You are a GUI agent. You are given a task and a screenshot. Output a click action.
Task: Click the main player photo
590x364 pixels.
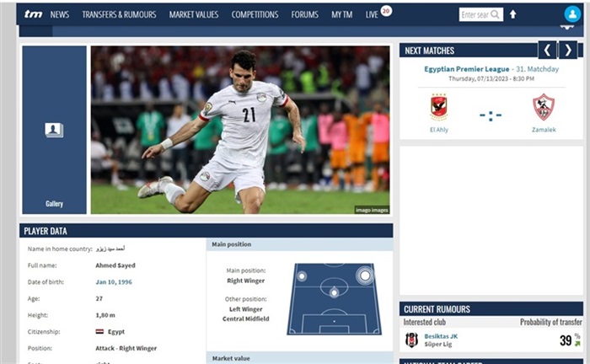[240, 130]
